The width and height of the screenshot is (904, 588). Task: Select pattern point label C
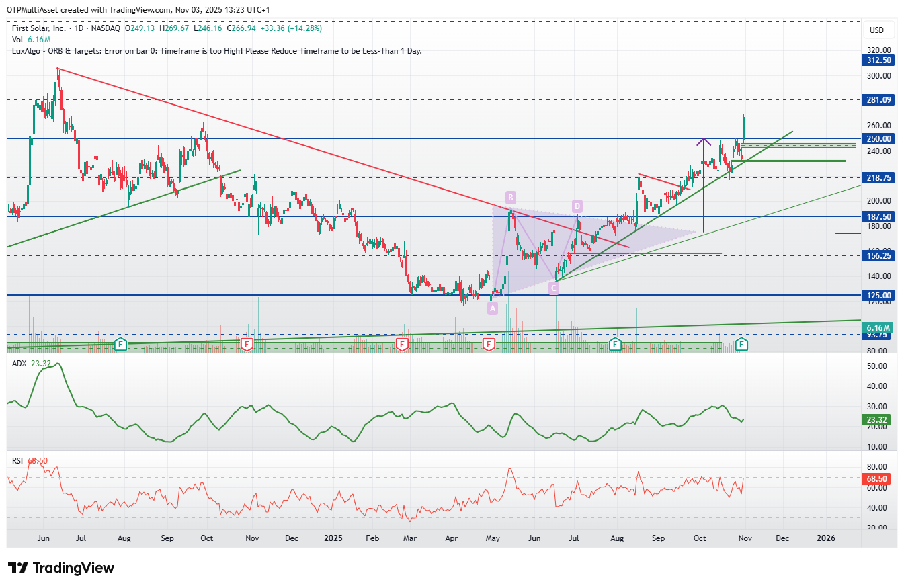point(553,288)
